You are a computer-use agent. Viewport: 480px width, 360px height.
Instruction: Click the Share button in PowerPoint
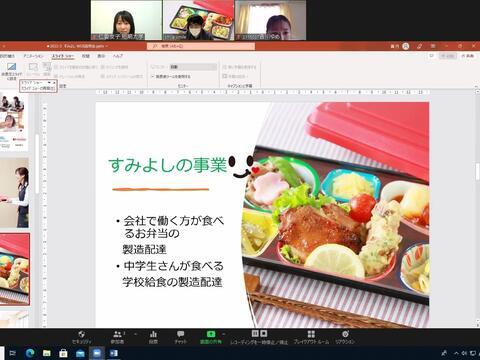pyautogui.click(x=467, y=56)
